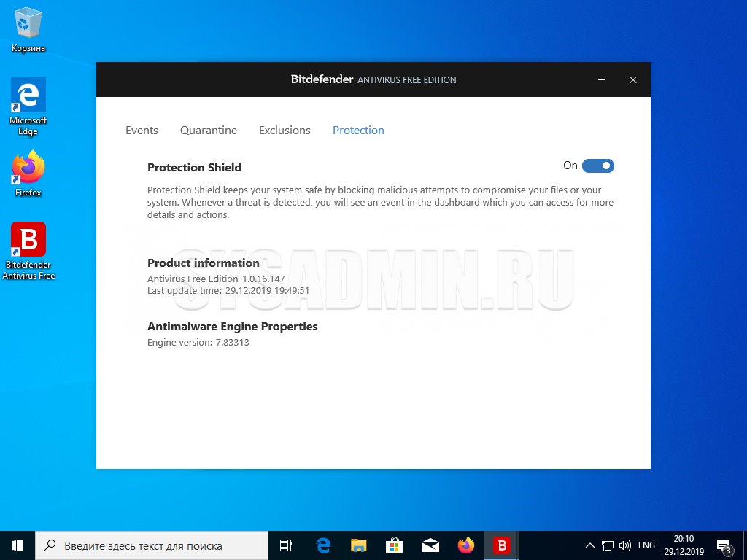Launch Firefox from the taskbar
The height and width of the screenshot is (560, 747).
[x=465, y=545]
